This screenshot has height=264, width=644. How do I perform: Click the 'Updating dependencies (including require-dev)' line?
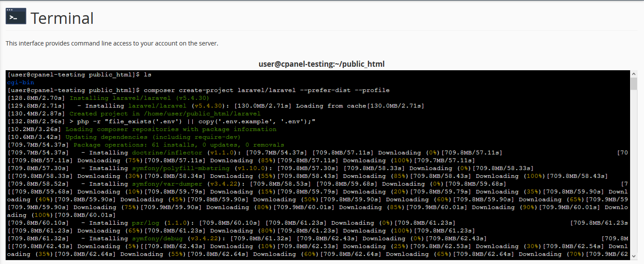point(153,137)
